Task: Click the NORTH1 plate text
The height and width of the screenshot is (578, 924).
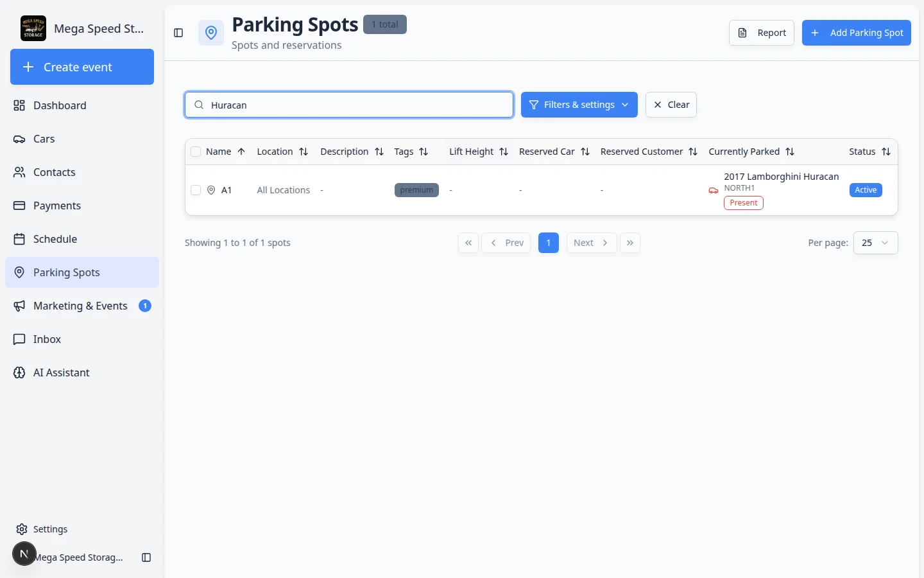Action: [739, 188]
